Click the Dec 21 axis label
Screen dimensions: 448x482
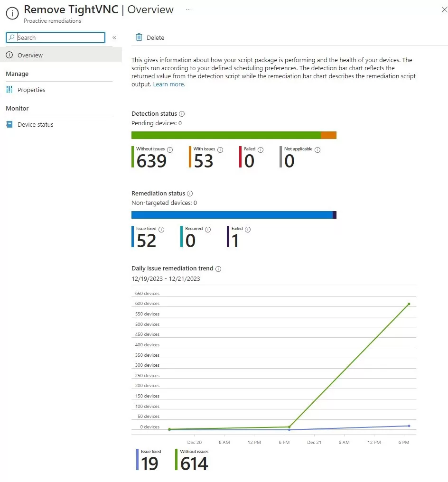click(x=314, y=442)
